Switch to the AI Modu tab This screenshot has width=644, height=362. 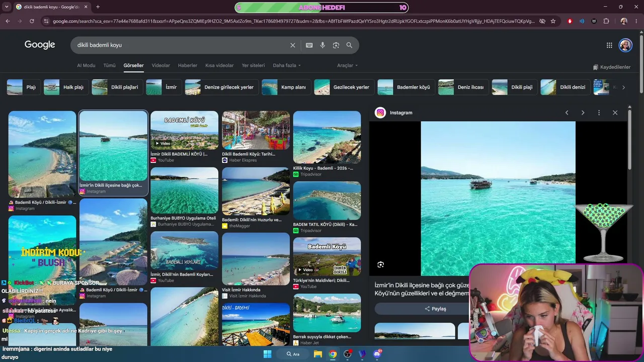[86, 65]
